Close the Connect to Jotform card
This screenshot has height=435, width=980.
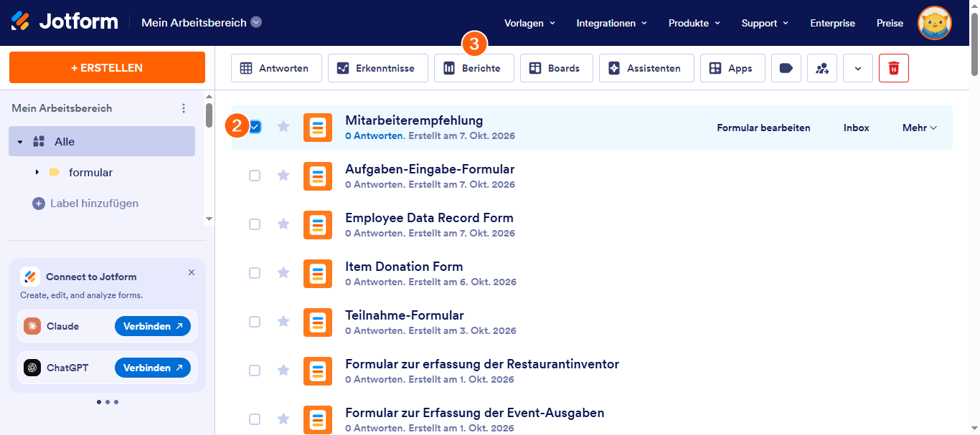[x=192, y=272]
